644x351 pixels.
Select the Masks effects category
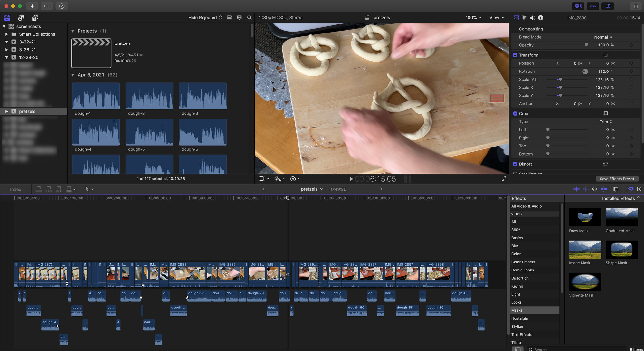[x=517, y=310]
